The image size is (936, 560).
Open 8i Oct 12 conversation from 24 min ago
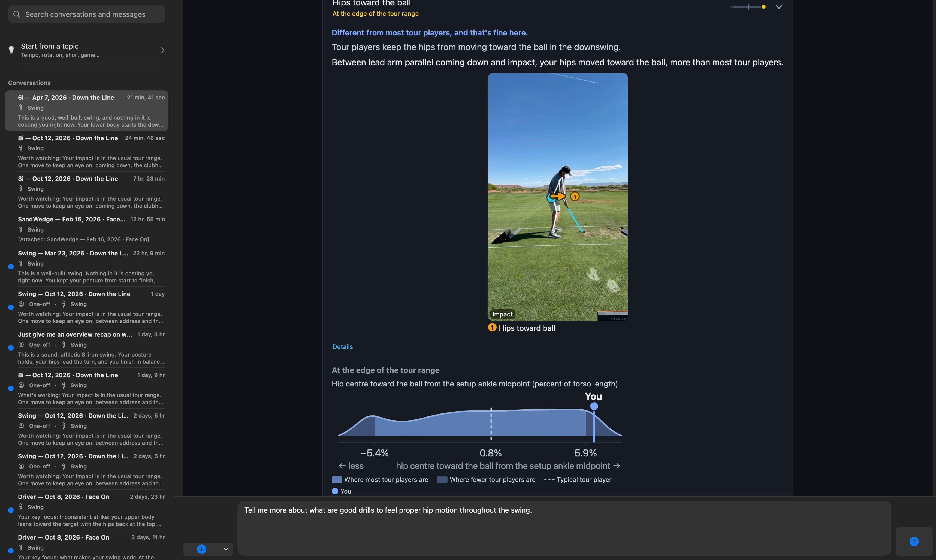point(86,151)
